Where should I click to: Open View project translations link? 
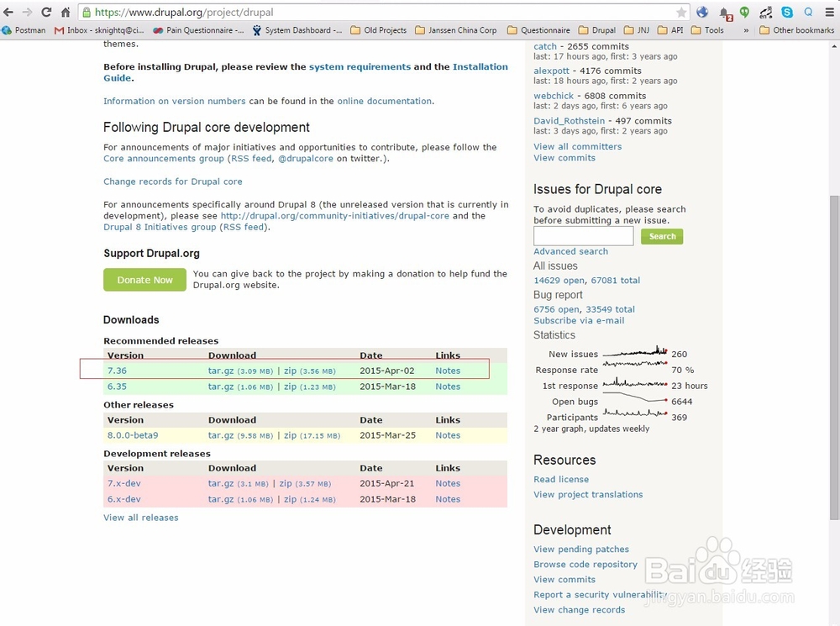point(588,495)
